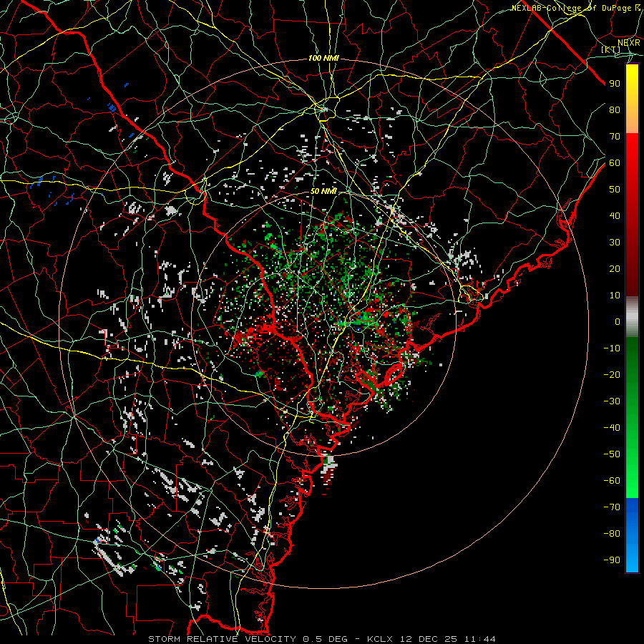This screenshot has height=644, width=644.
Task: Click the 40 value on velocity scale
Action: (615, 215)
